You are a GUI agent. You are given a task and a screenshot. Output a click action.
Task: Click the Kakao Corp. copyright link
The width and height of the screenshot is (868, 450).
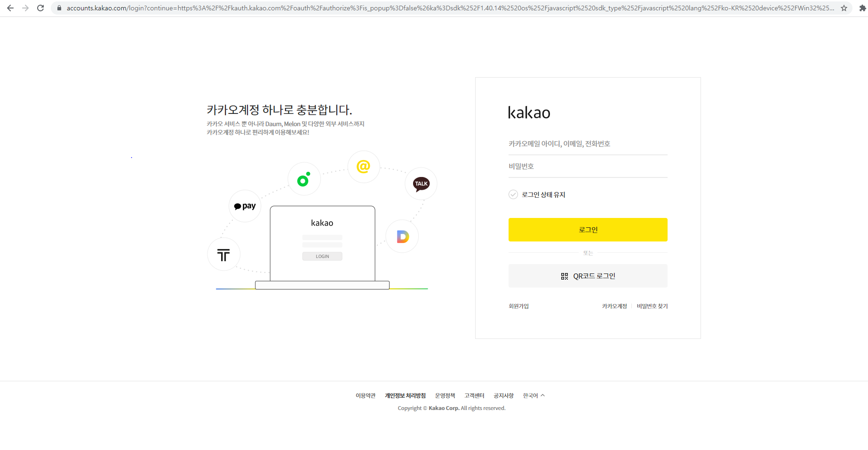(x=444, y=408)
